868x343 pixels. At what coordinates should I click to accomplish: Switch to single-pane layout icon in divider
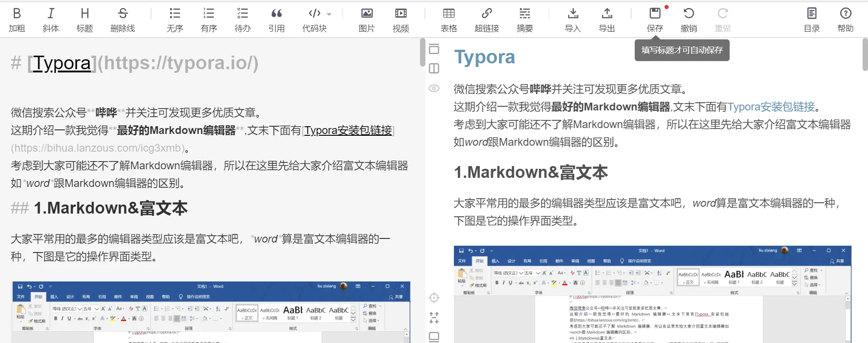click(x=434, y=49)
